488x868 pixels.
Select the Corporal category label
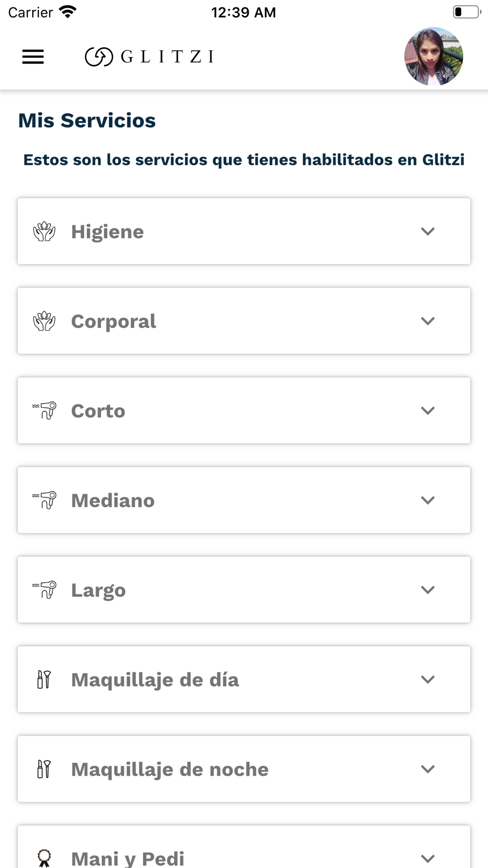[x=114, y=321]
